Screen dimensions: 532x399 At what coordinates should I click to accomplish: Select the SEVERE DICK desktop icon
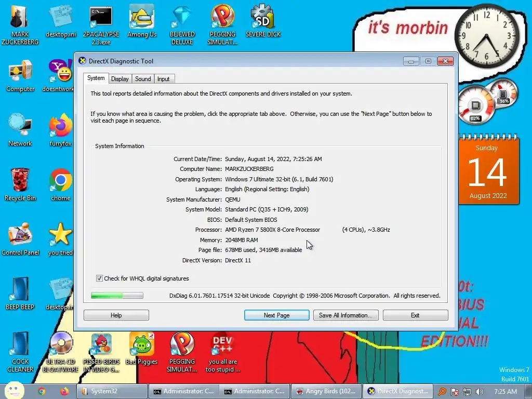(263, 21)
